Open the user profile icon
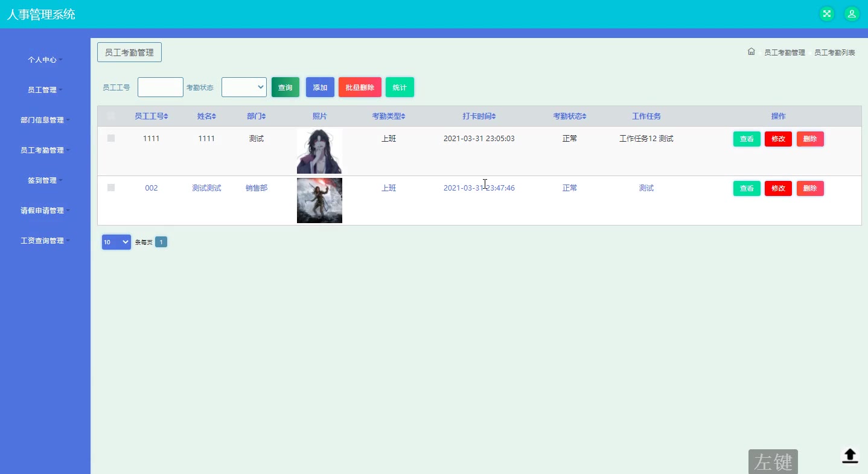The height and width of the screenshot is (474, 868). tap(852, 14)
